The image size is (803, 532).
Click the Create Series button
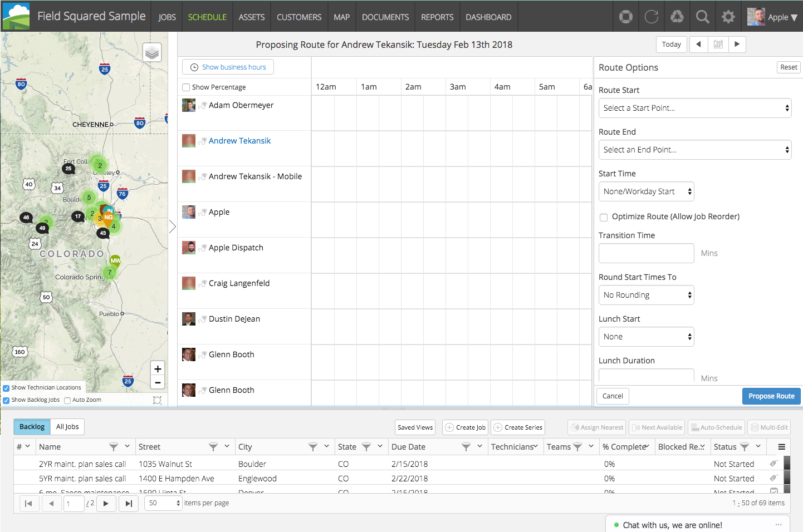pos(518,427)
